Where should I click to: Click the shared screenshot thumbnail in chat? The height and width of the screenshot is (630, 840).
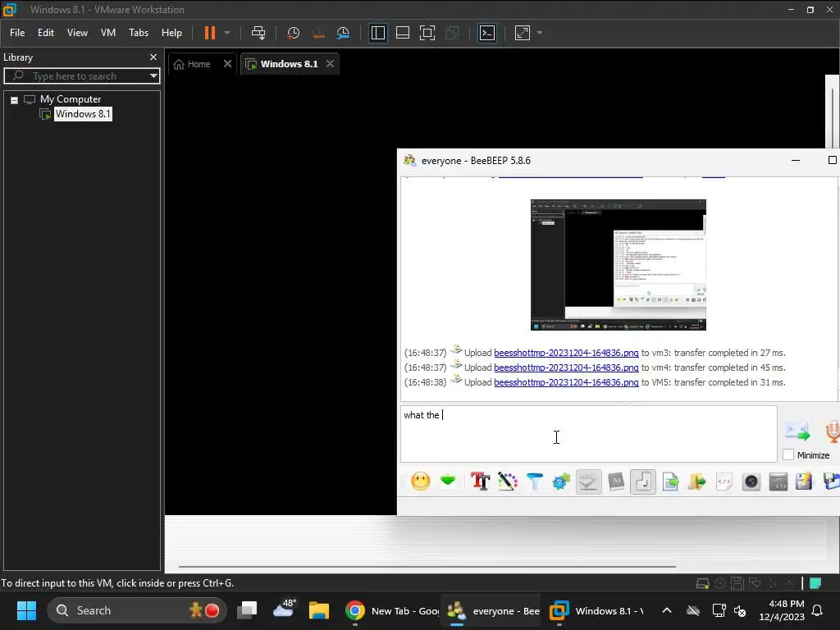(619, 265)
